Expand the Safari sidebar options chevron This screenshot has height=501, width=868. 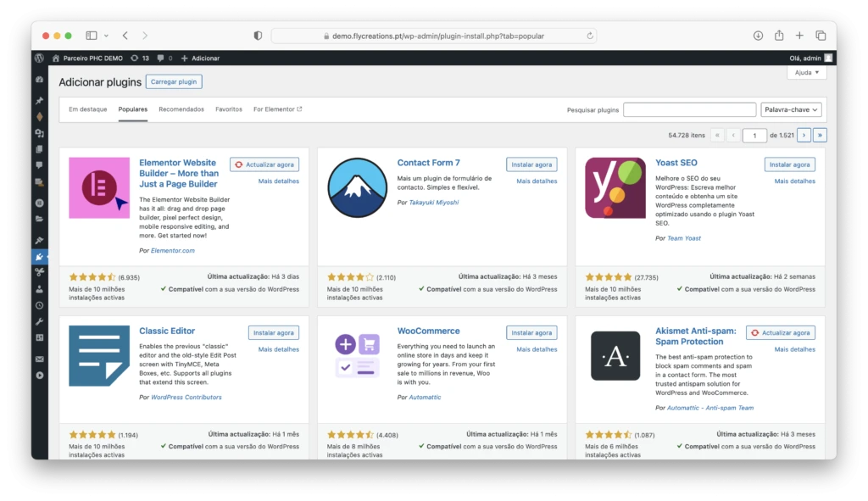106,36
